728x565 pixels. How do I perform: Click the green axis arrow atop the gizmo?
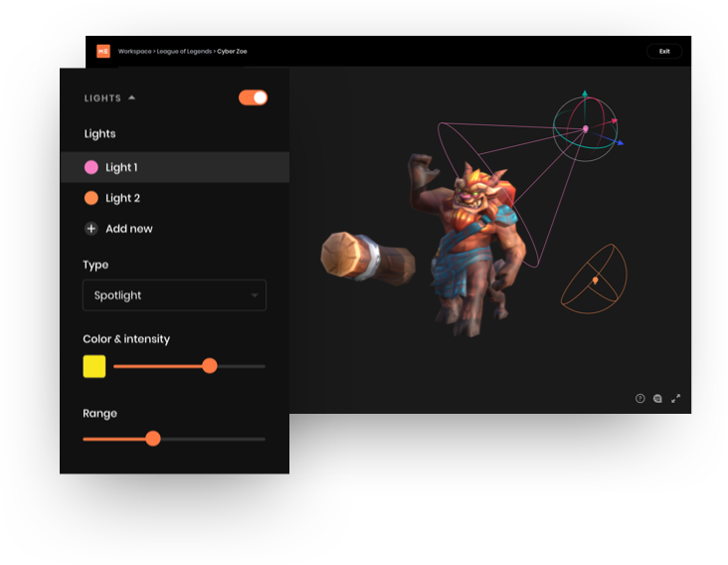click(x=585, y=94)
